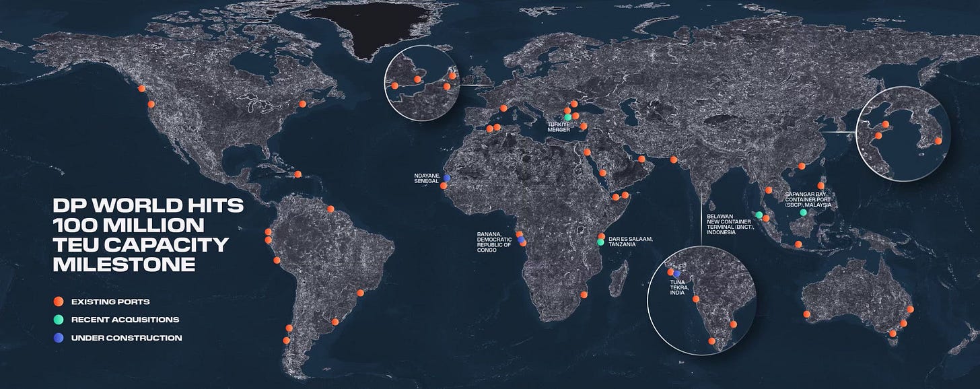Click the orange marker in South Korea inset
This screenshot has width=980, height=389.
point(938,141)
